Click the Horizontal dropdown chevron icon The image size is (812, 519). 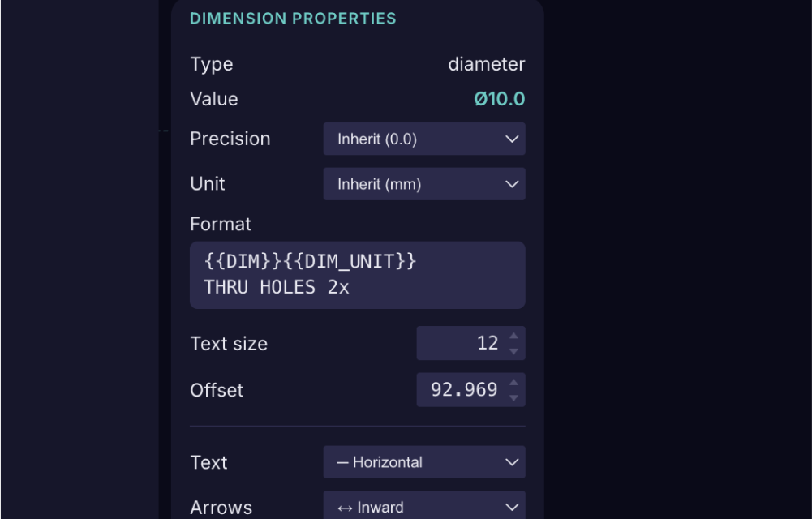pos(512,462)
